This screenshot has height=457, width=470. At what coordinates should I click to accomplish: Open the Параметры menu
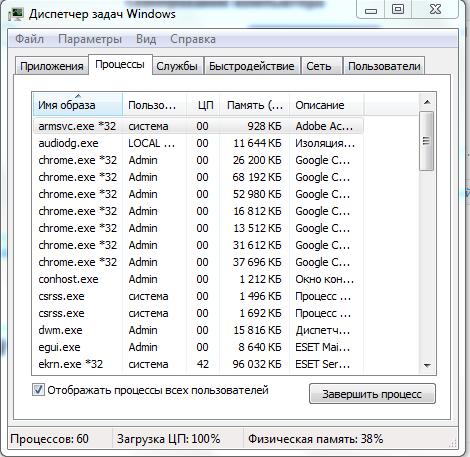(x=90, y=39)
